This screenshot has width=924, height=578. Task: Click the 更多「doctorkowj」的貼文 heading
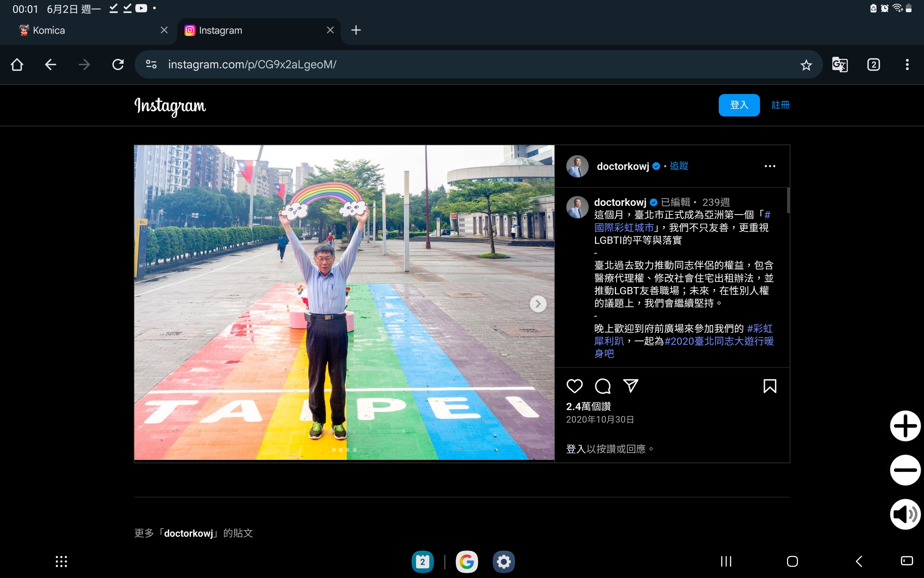193,533
